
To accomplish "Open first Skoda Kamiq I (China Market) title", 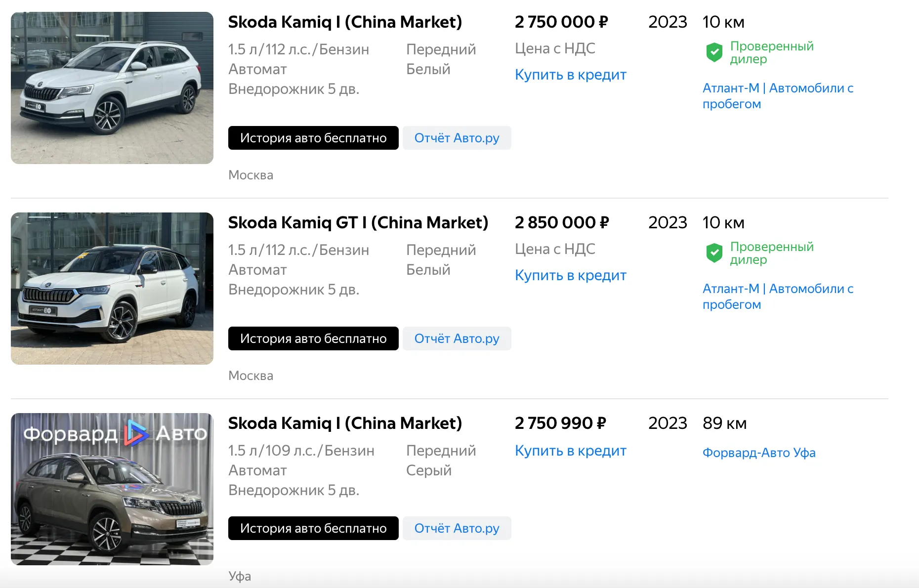I will (345, 22).
